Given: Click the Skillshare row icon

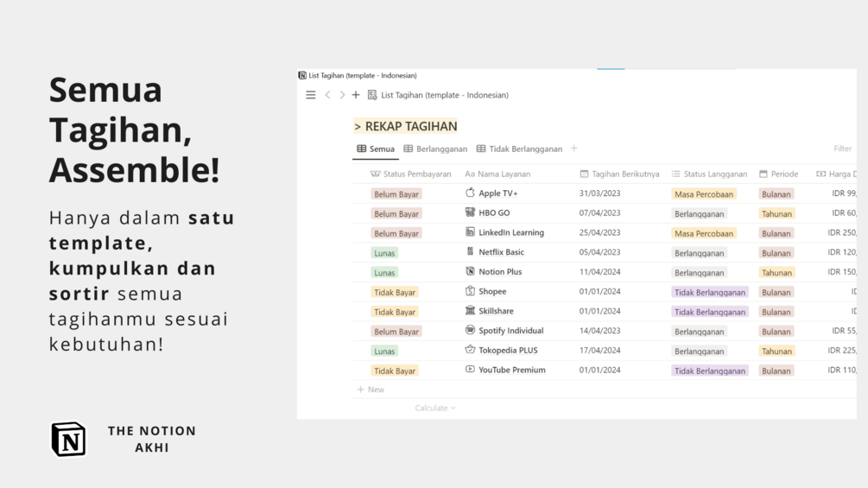Looking at the screenshot, I should 470,311.
